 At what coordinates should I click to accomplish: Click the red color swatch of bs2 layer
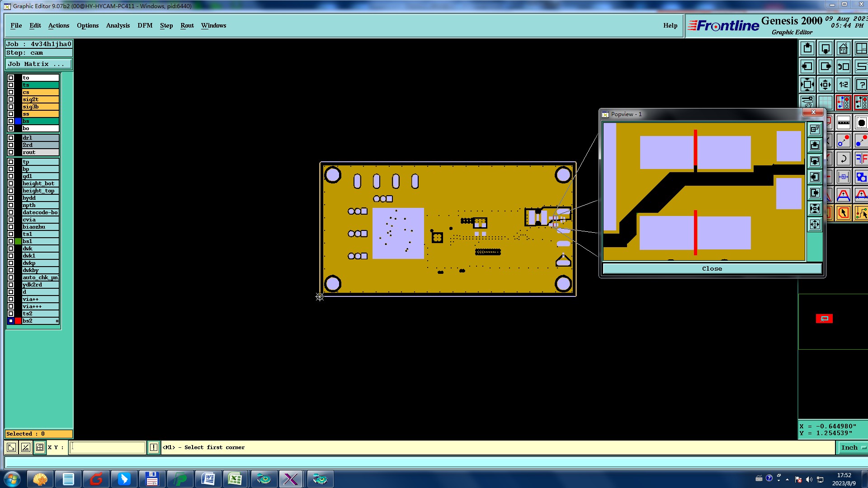point(18,321)
